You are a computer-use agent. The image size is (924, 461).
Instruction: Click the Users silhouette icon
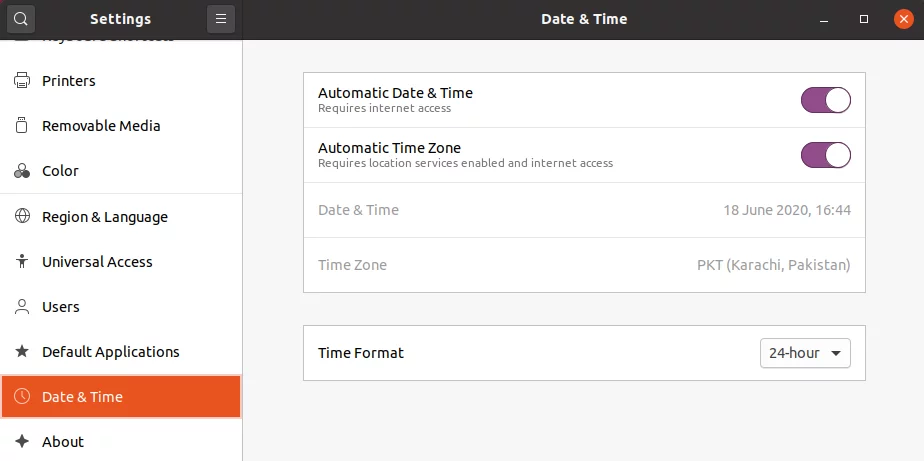pos(22,307)
